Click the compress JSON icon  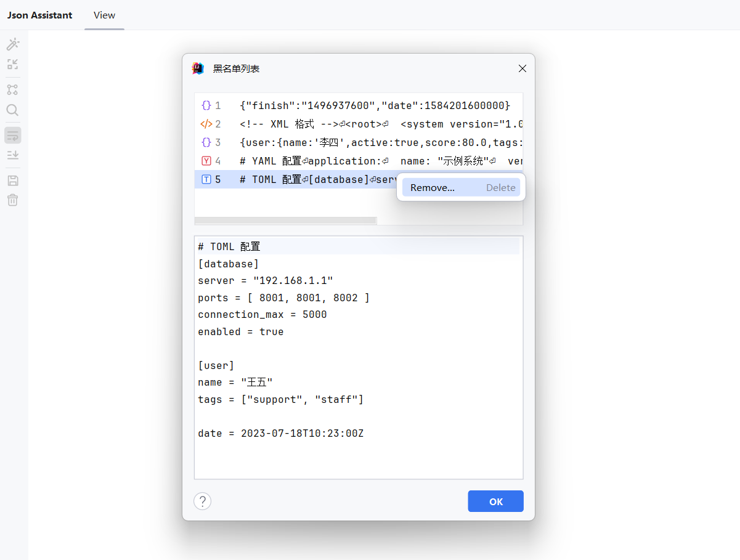[12, 64]
